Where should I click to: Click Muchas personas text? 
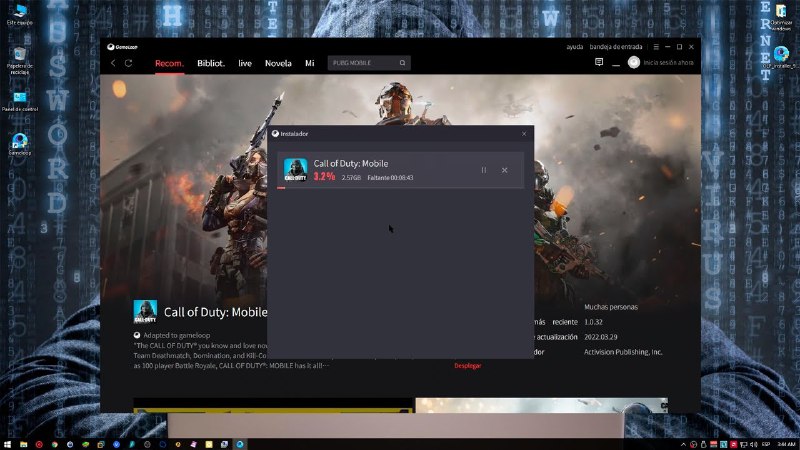tap(611, 307)
